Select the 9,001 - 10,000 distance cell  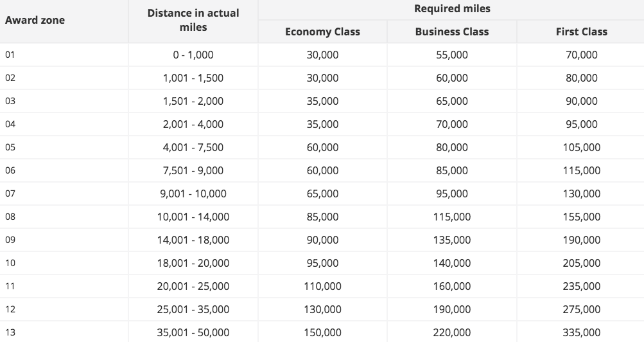[193, 194]
